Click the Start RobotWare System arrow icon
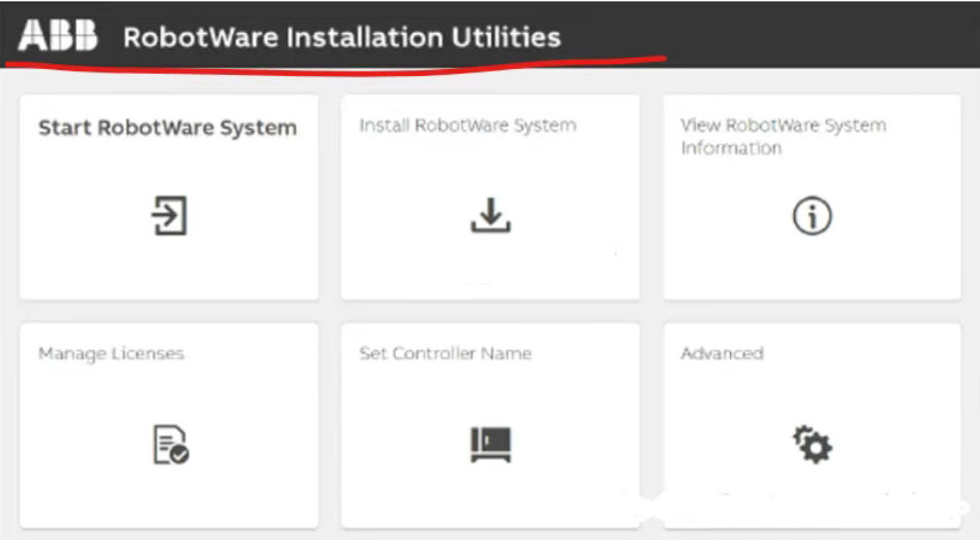Image resolution: width=980 pixels, height=540 pixels. click(168, 215)
